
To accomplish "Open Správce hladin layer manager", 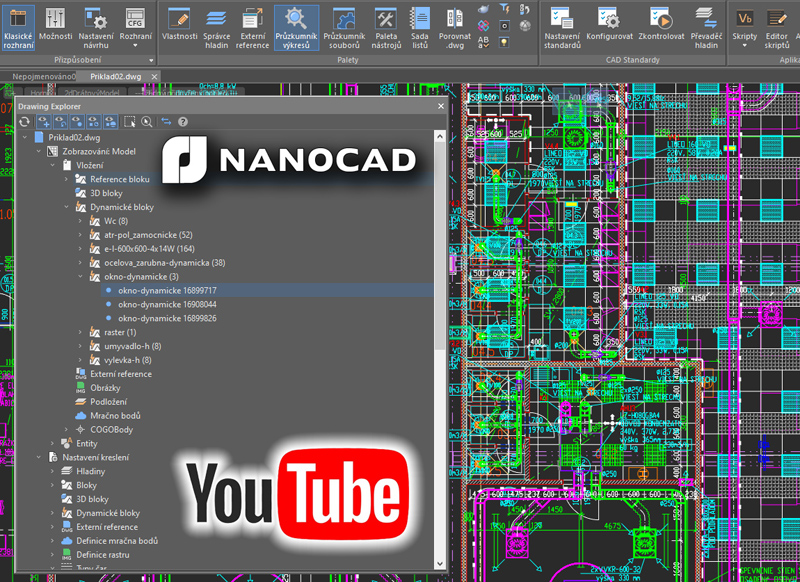I will click(x=216, y=28).
